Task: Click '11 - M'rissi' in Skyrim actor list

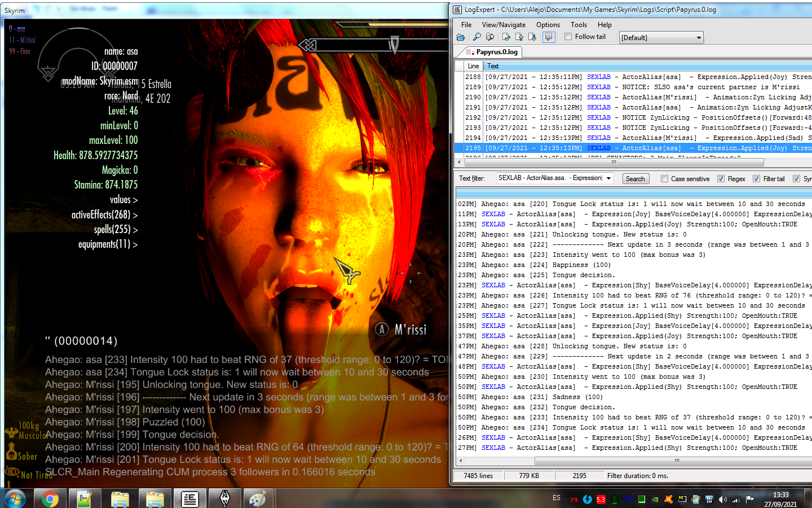Action: [22, 40]
